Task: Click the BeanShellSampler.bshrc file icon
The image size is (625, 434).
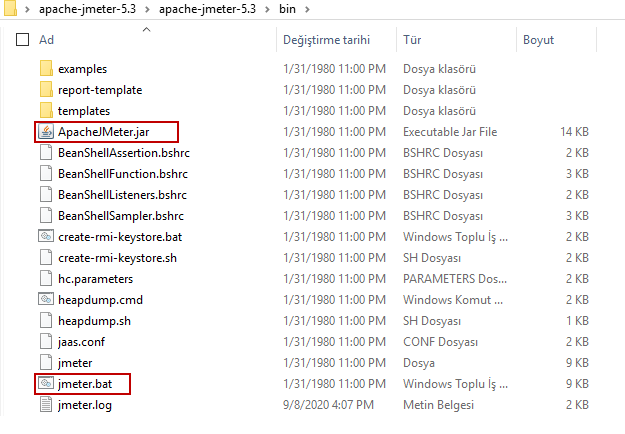Action: 46,216
